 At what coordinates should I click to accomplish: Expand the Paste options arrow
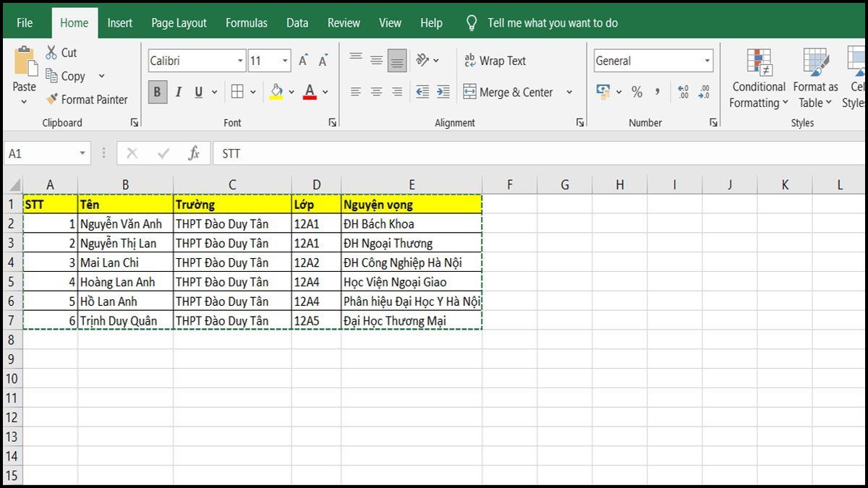[x=24, y=102]
